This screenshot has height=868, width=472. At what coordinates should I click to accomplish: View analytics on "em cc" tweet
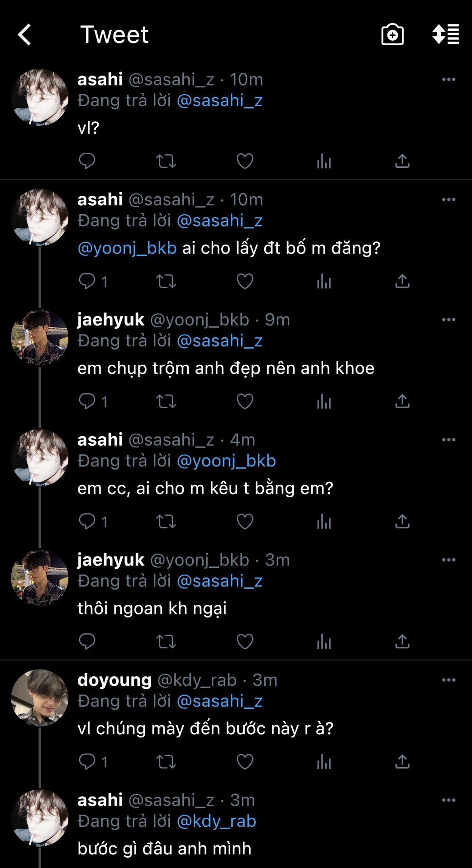[x=324, y=522]
